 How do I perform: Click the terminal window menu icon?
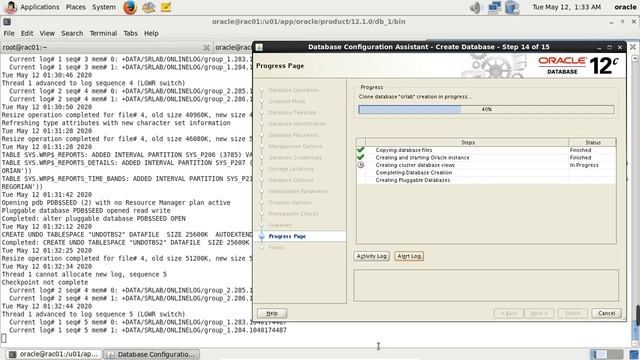point(7,22)
